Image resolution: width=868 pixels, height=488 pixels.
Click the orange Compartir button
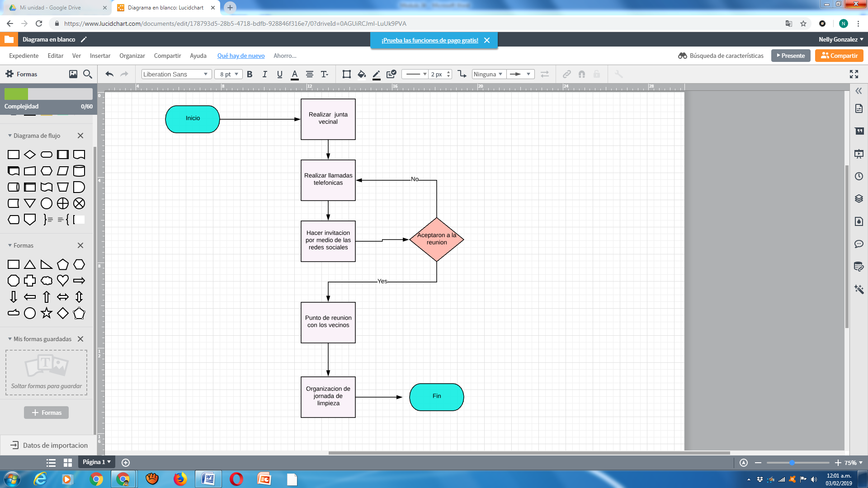pos(839,56)
